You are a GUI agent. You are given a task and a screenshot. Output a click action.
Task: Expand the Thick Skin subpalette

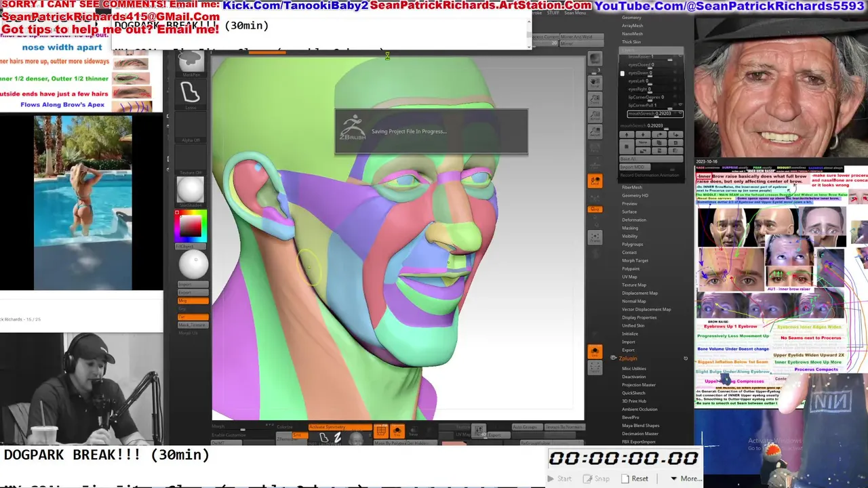pyautogui.click(x=631, y=42)
